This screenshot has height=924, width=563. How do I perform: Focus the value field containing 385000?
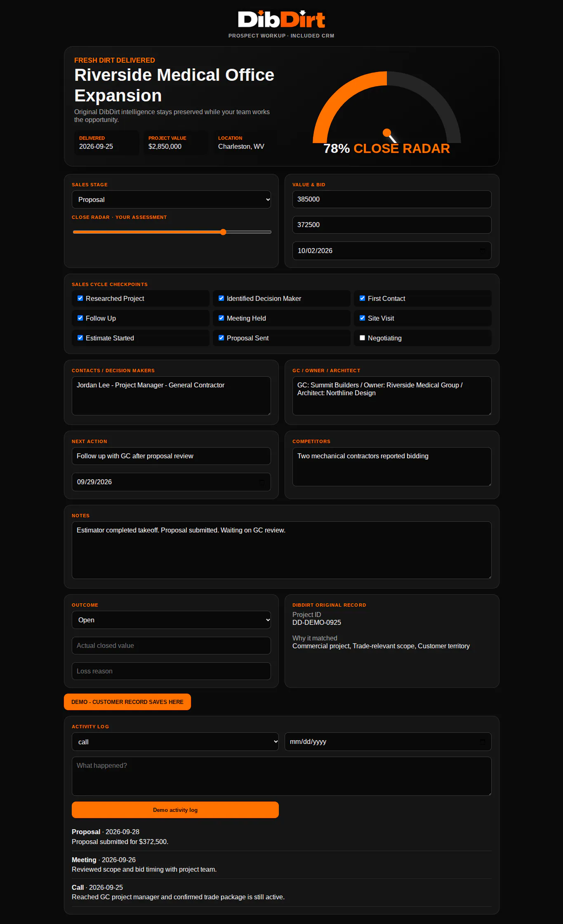(x=392, y=199)
